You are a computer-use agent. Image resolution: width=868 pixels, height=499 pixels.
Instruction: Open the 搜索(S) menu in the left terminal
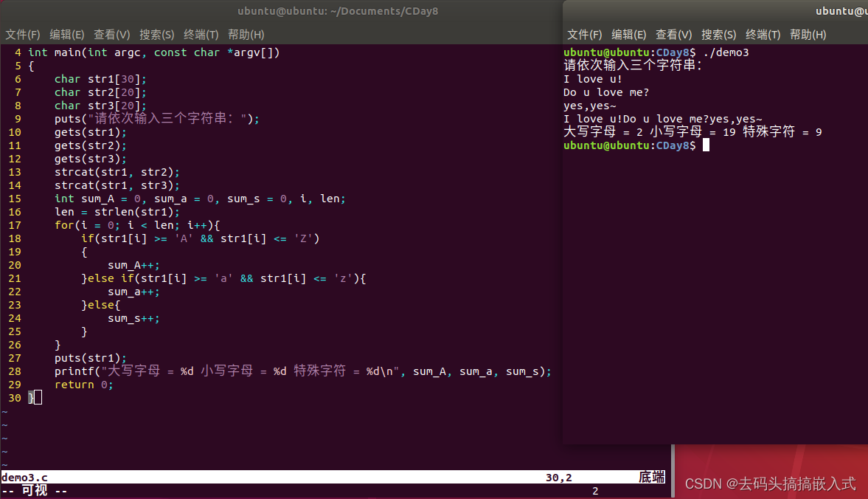point(156,34)
